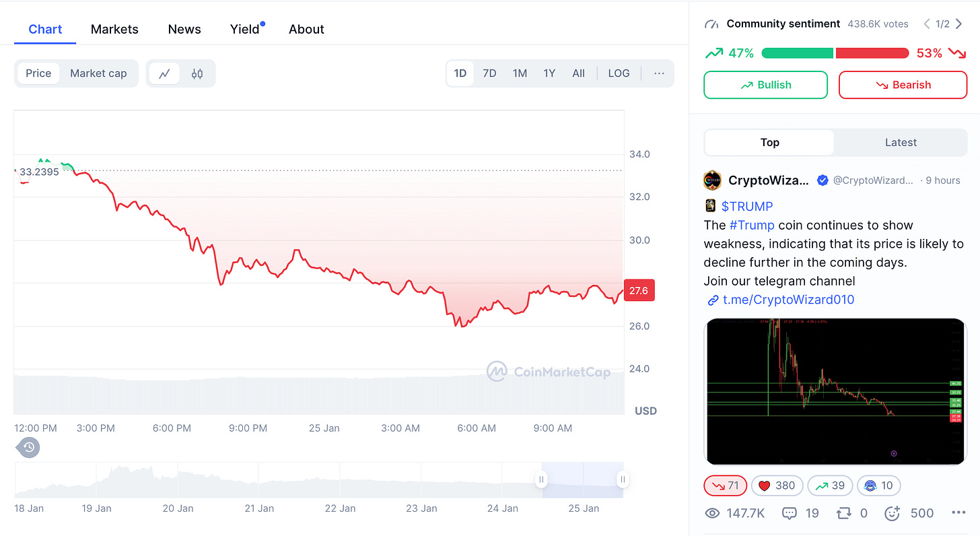This screenshot has height=536, width=980.
Task: Switch to Latest posts tab
Action: coord(901,142)
